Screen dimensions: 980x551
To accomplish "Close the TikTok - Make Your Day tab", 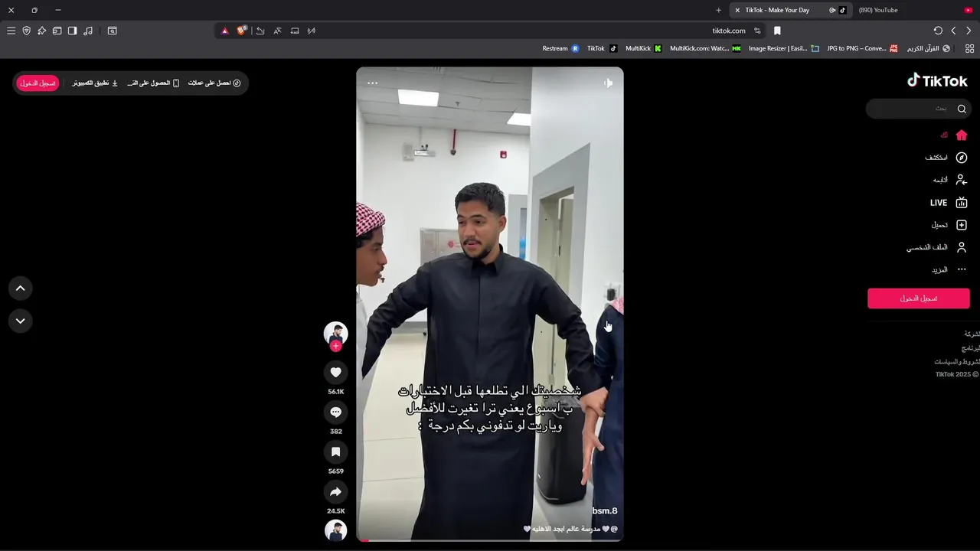I will (x=737, y=10).
